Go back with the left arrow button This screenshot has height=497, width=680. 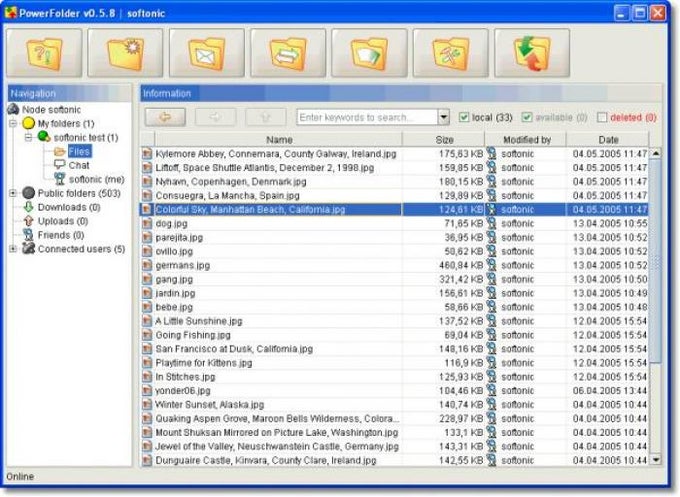coord(165,117)
